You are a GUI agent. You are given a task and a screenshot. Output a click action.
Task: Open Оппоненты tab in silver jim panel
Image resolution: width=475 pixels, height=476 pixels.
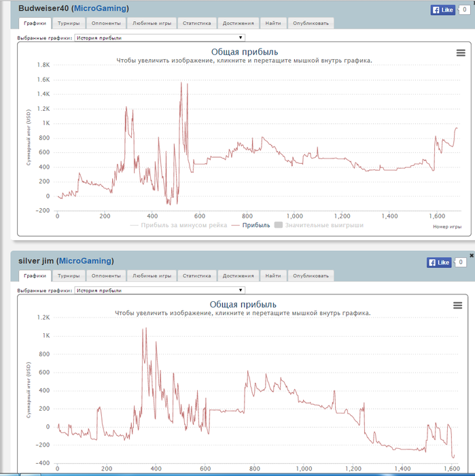pyautogui.click(x=106, y=276)
